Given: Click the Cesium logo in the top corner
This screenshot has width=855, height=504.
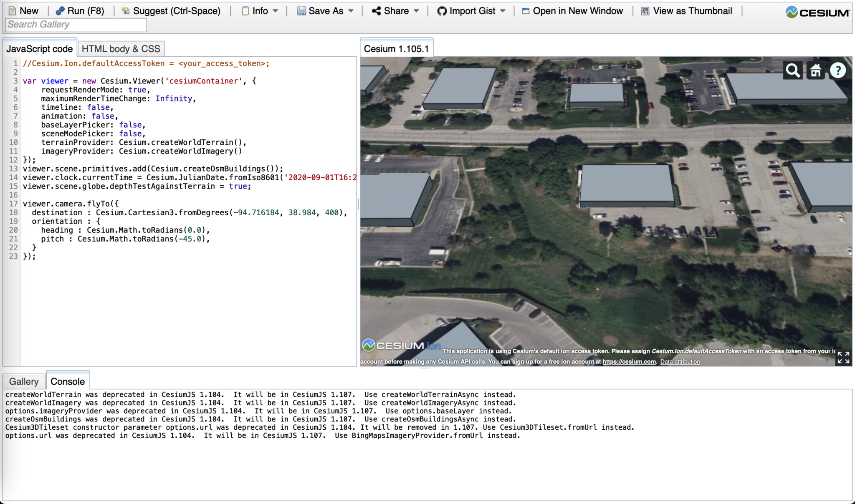Looking at the screenshot, I should 817,13.
